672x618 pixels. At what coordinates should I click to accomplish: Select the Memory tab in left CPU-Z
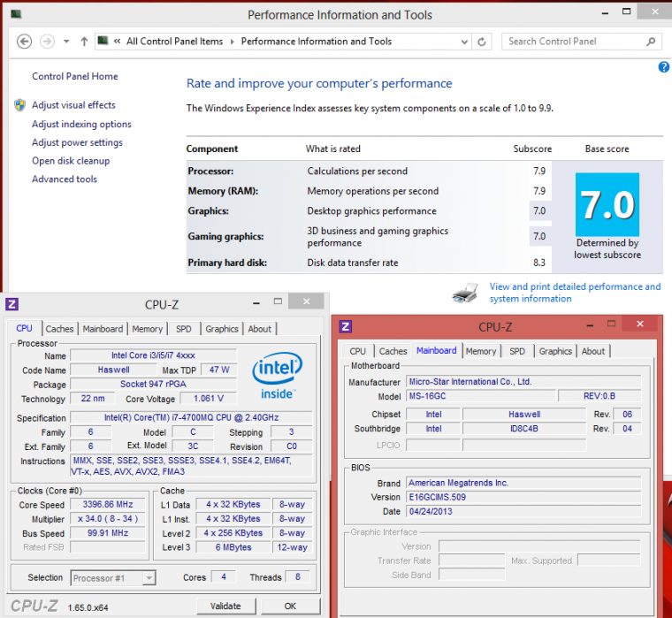pos(147,329)
